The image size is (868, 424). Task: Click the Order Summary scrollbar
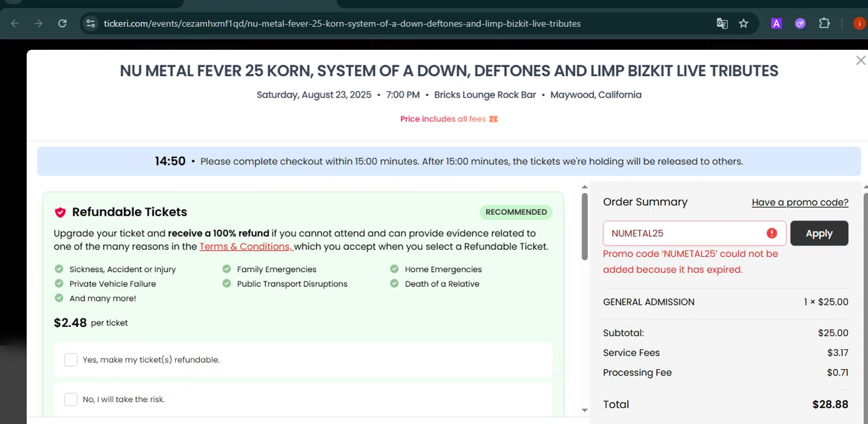click(x=865, y=304)
